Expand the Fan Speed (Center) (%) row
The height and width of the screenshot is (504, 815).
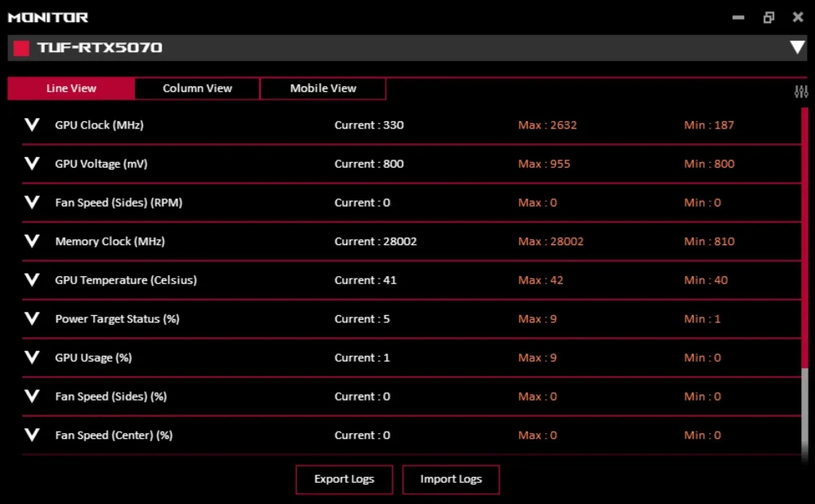[33, 435]
